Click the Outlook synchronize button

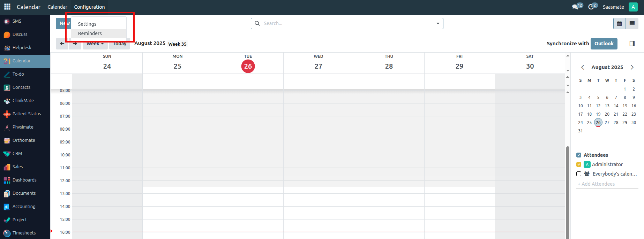[604, 44]
